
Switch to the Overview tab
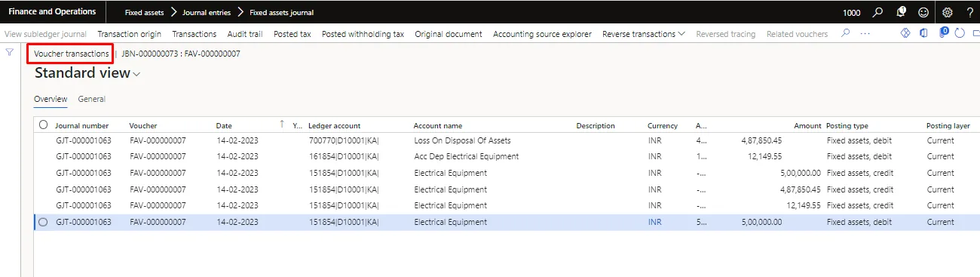[51, 99]
